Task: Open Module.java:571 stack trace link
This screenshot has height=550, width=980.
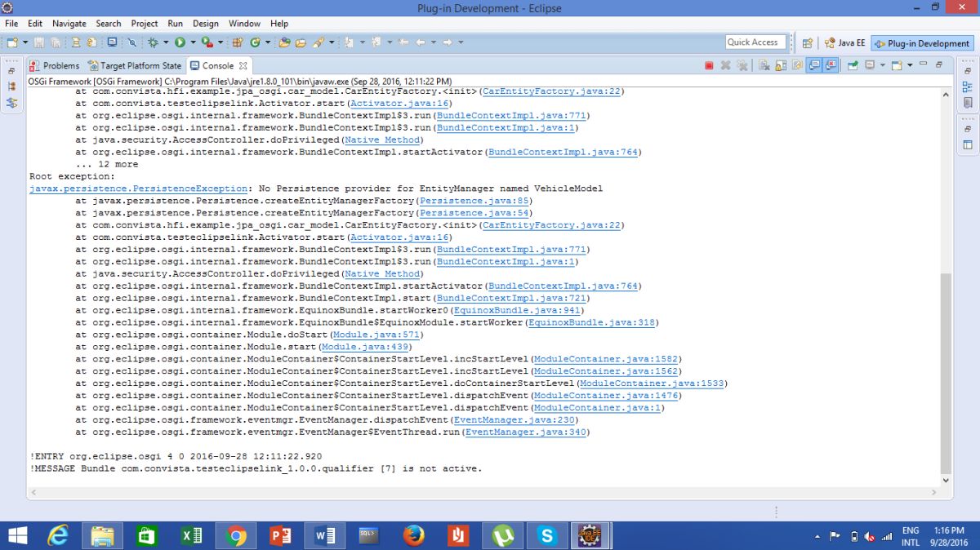Action: coord(376,335)
